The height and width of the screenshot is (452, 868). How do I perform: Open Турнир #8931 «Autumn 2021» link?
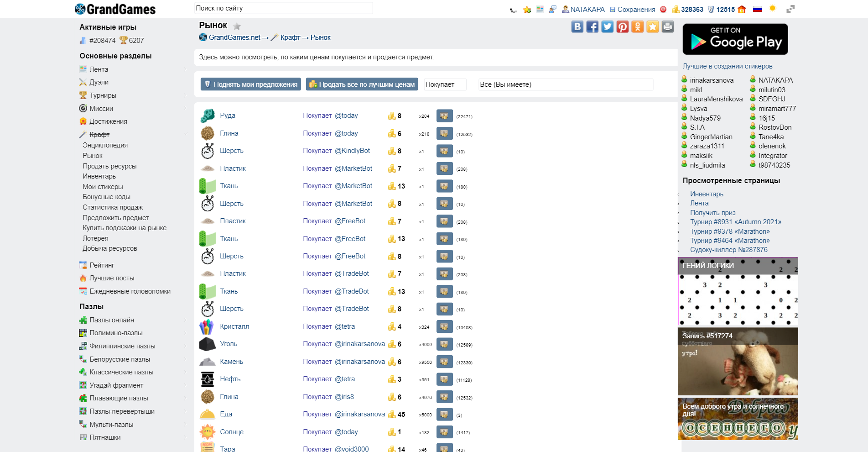pyautogui.click(x=736, y=222)
